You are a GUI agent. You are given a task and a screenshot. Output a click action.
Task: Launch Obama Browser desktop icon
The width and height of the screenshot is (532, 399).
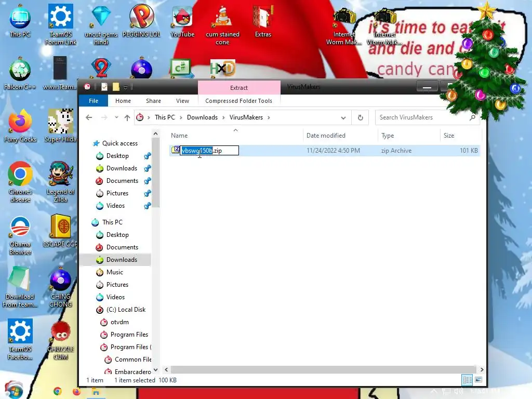coord(20,235)
